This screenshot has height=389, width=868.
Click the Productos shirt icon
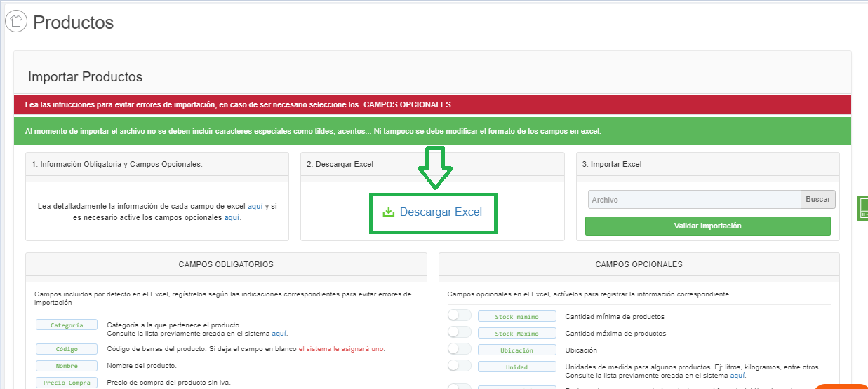[x=16, y=22]
